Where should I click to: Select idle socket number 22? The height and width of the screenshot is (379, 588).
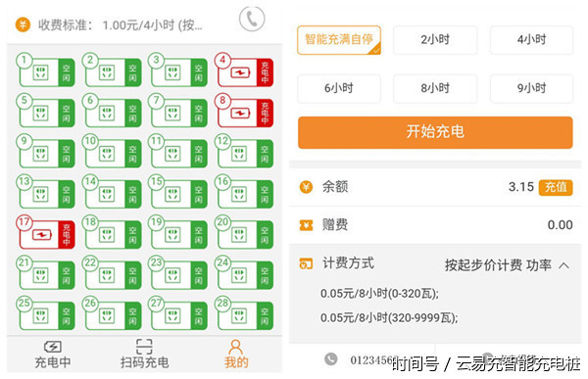click(112, 273)
